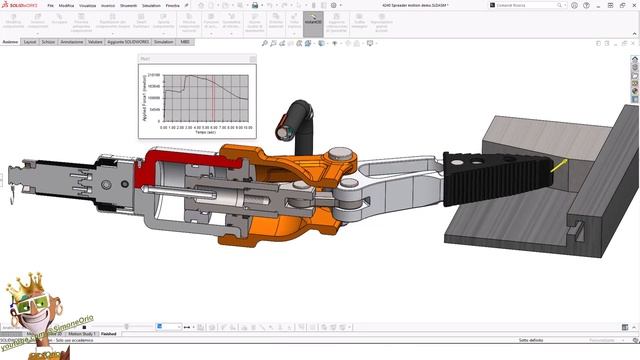Switch to the Valutare tab
The image size is (640, 360).
(95, 42)
